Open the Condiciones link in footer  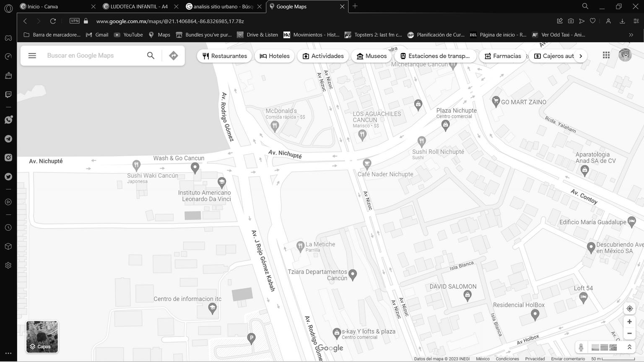(x=507, y=359)
